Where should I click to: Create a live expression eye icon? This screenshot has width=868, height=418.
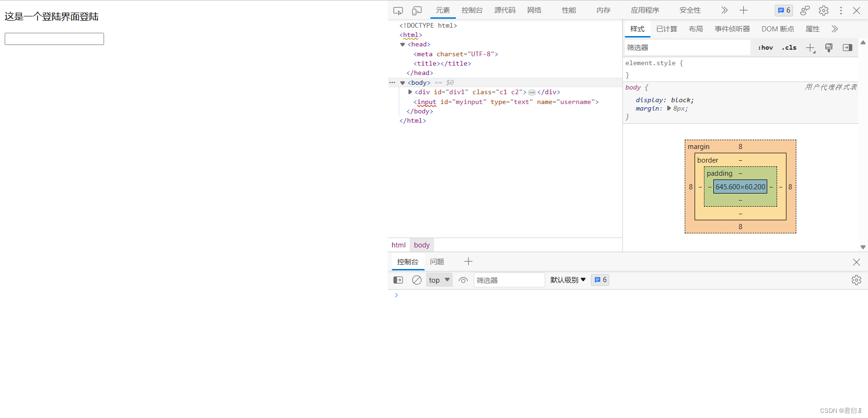click(x=463, y=280)
